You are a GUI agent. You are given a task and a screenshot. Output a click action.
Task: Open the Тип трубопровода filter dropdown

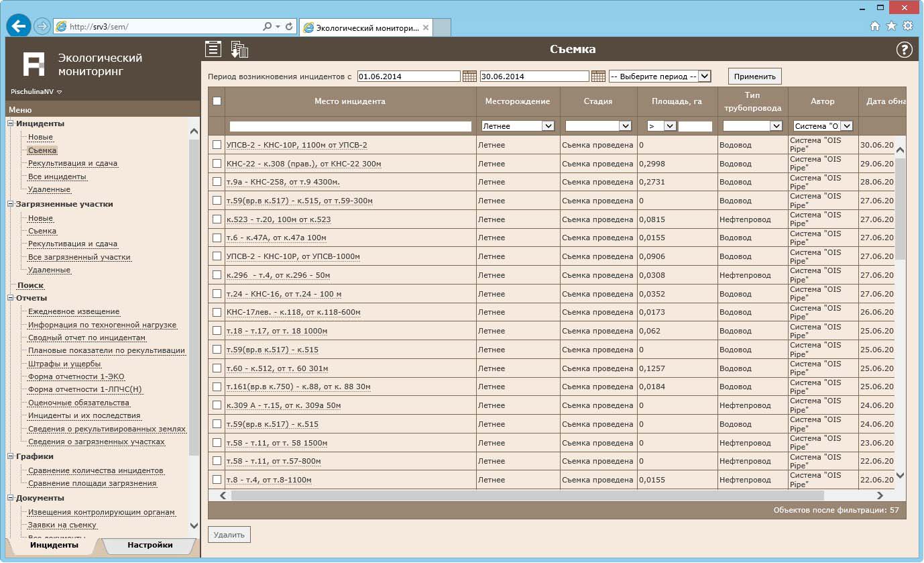(752, 126)
